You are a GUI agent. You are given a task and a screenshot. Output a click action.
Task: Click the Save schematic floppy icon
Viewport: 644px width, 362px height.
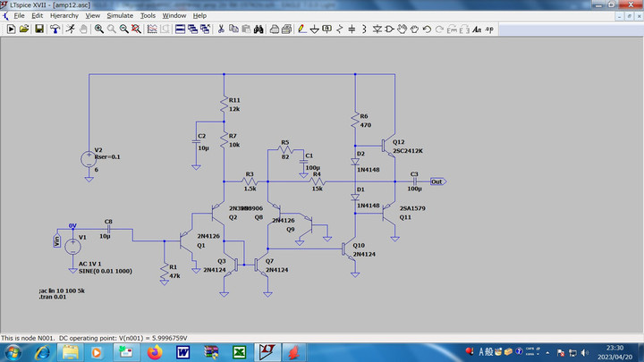39,29
